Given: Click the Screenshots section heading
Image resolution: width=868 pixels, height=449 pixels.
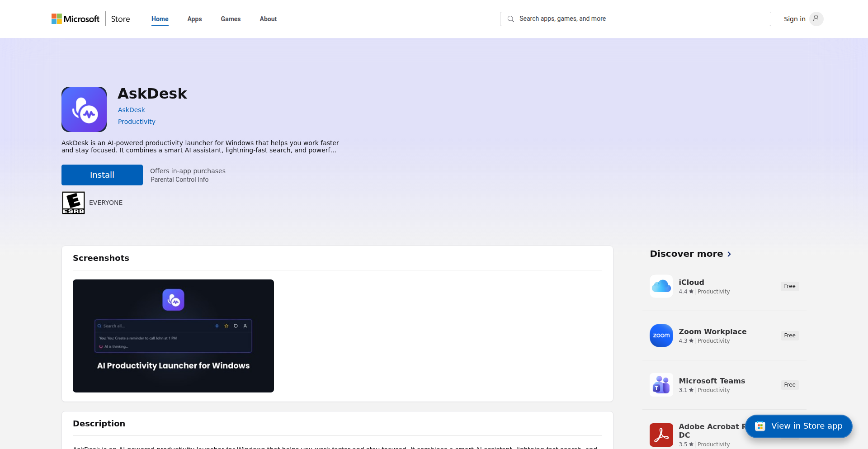Looking at the screenshot, I should tap(101, 258).
